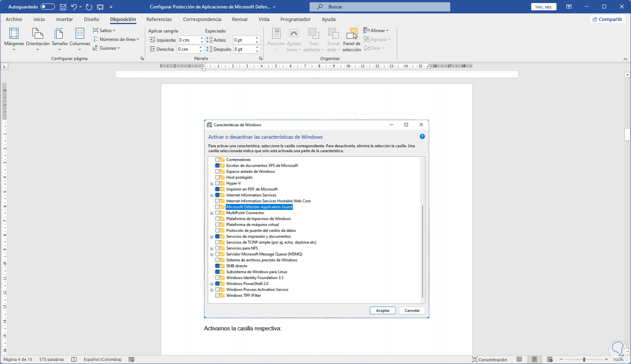631x364 pixels.
Task: Click the Enviar atrás button
Action: [333, 39]
